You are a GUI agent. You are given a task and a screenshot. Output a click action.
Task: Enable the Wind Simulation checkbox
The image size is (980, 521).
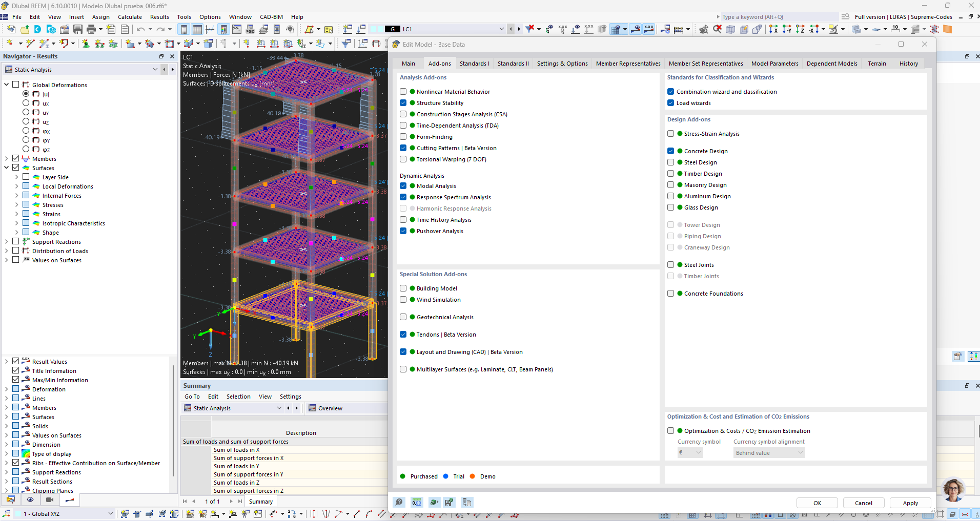coord(403,300)
